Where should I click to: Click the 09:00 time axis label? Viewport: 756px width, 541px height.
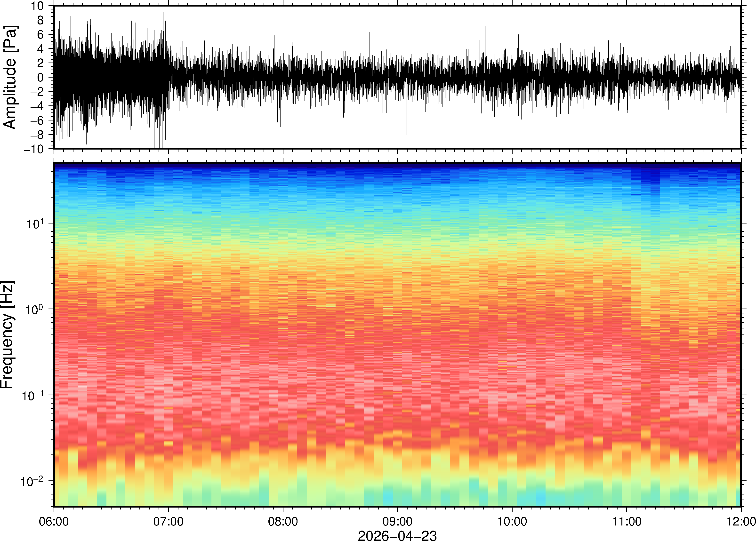(x=397, y=521)
